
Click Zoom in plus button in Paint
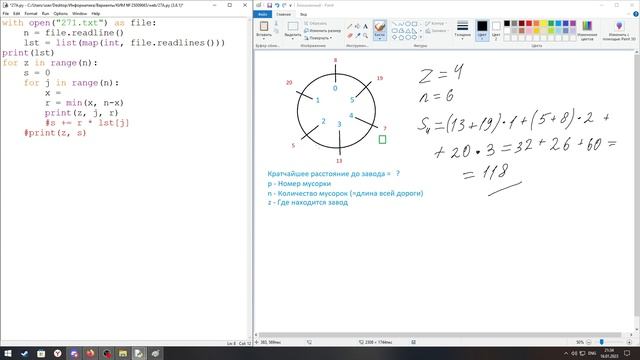click(x=629, y=342)
